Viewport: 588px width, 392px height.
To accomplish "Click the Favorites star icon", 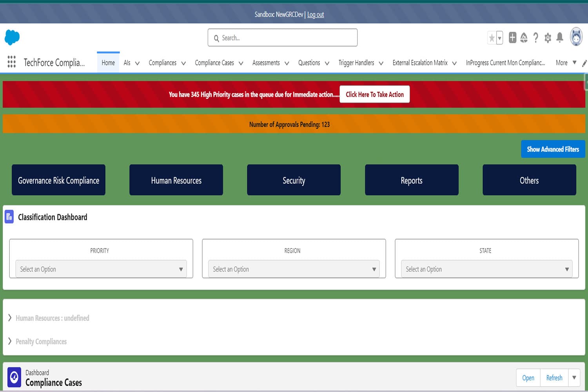I will 492,38.
